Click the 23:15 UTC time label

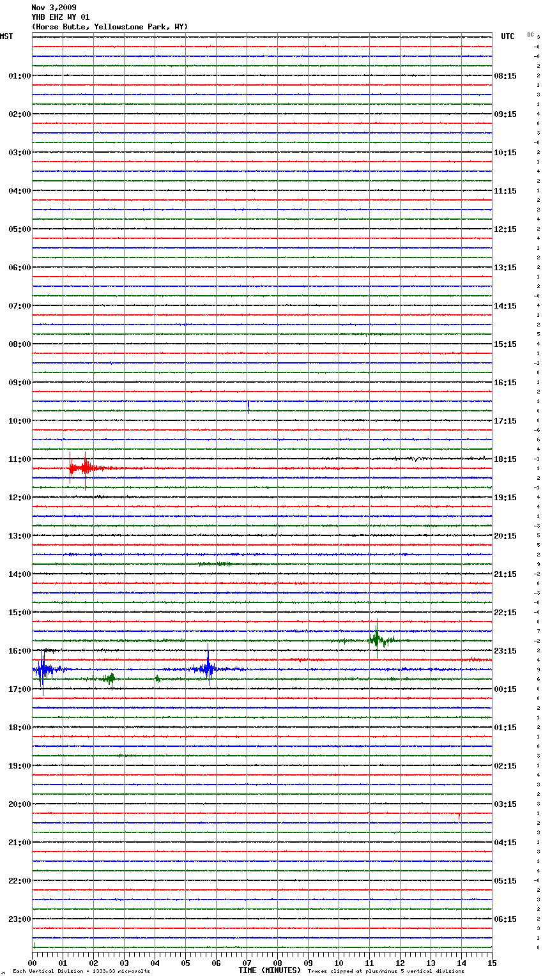(x=505, y=651)
